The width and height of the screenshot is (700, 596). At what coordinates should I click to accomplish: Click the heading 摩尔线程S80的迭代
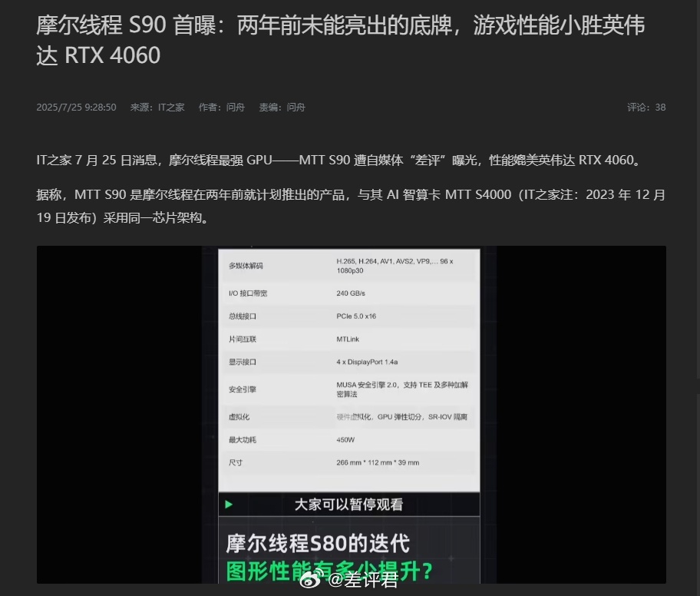click(318, 544)
